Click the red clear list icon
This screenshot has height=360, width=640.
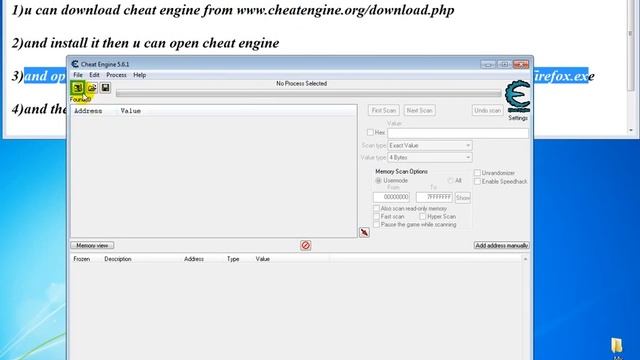(305, 245)
